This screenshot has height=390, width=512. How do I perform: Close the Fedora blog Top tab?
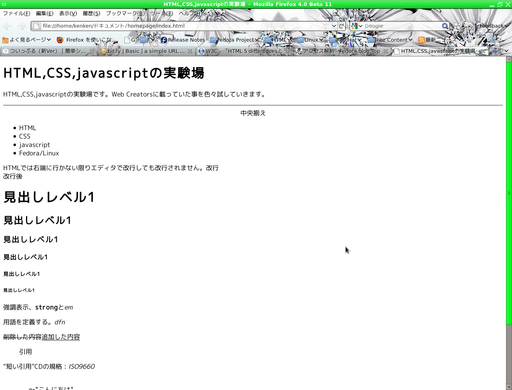pos(386,51)
